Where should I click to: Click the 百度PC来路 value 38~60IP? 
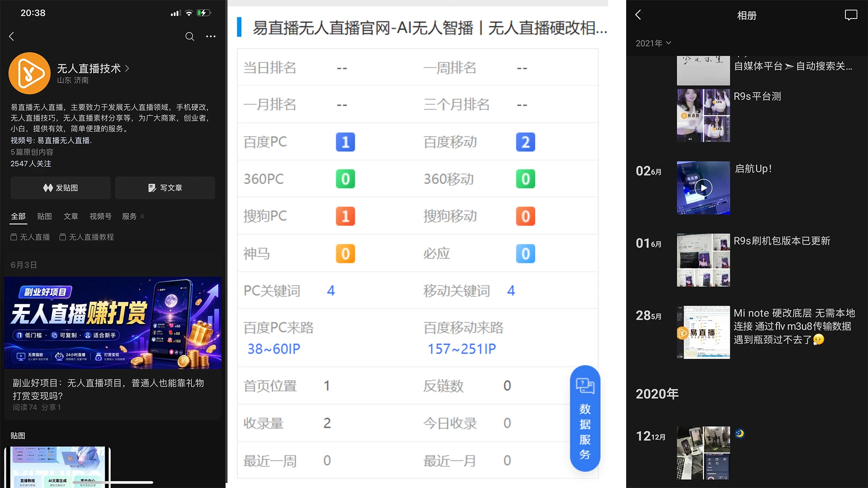[274, 349]
